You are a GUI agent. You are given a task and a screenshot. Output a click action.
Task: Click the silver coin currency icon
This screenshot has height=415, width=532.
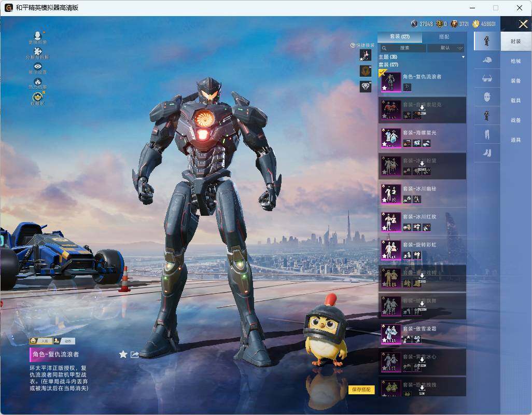tap(414, 24)
